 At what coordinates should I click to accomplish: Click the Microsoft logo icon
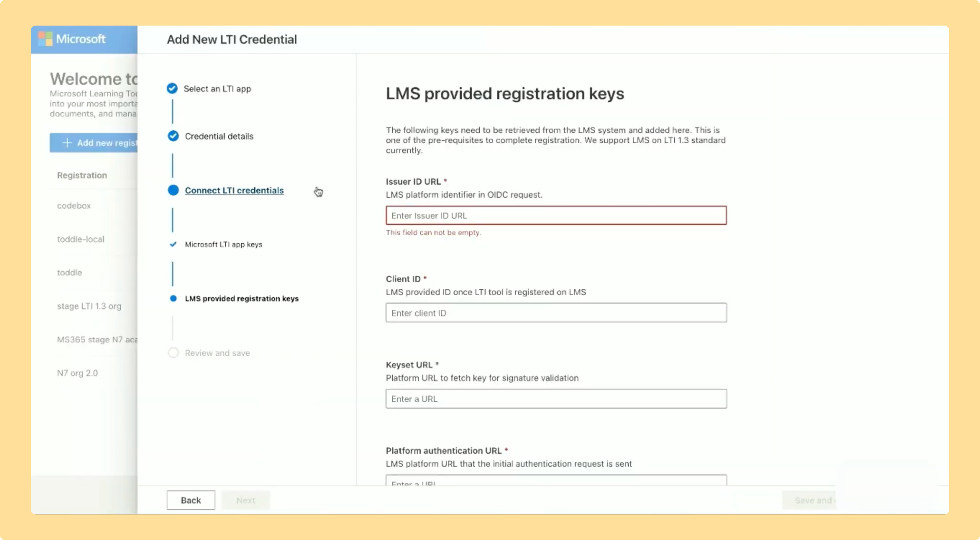[x=45, y=39]
